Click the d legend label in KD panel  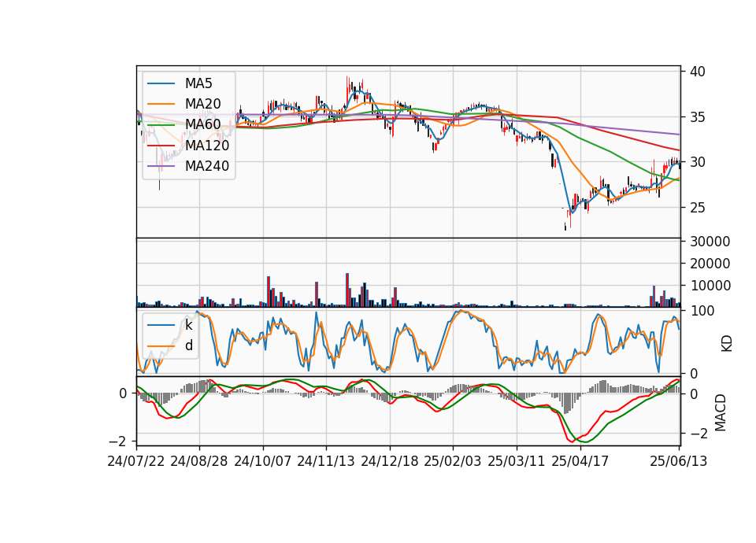189,345
